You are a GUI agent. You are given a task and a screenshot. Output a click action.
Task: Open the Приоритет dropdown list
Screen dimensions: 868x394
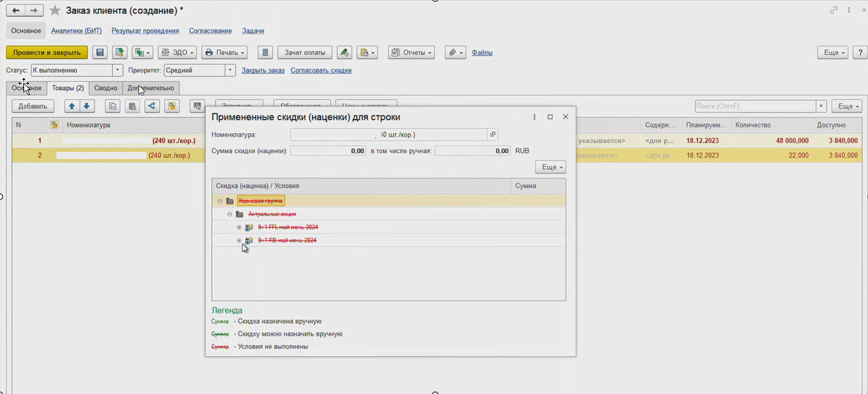(x=230, y=70)
